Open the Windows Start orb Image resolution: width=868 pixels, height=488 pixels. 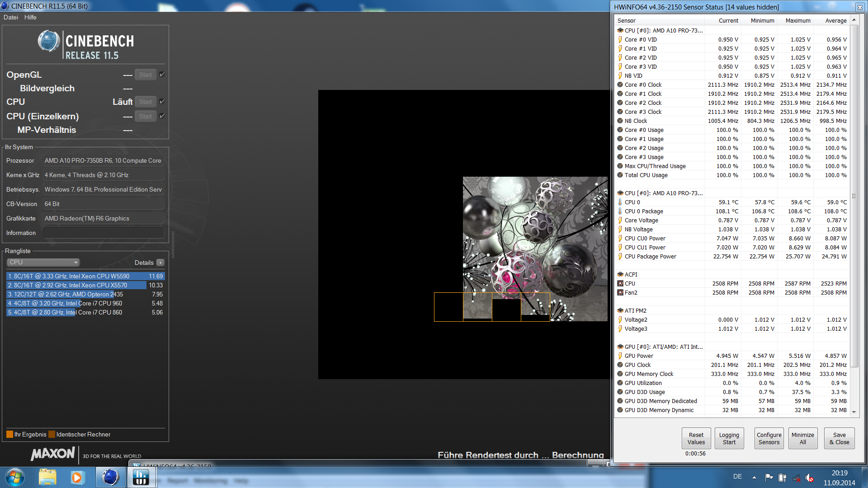coord(14,477)
